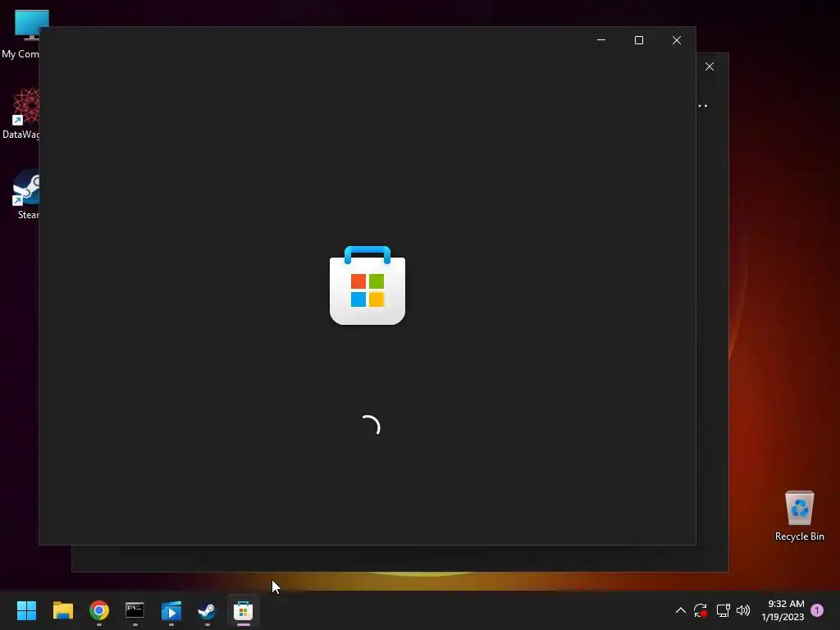Open the volume speaker tray icon

[x=743, y=610]
